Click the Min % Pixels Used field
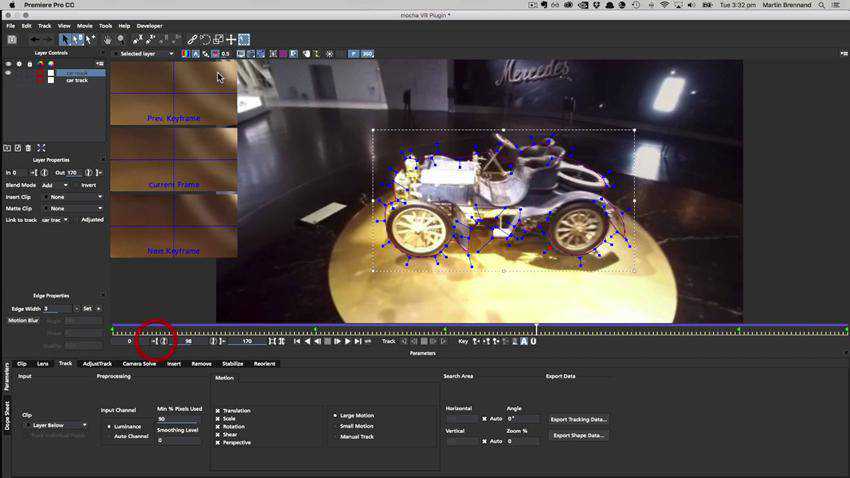850x478 pixels. tap(173, 419)
